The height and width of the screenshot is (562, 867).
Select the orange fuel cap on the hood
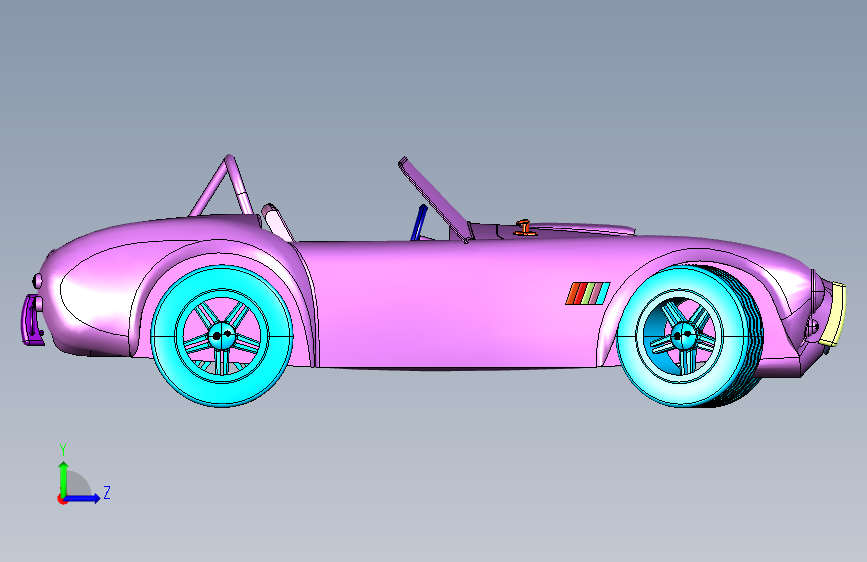tap(524, 227)
